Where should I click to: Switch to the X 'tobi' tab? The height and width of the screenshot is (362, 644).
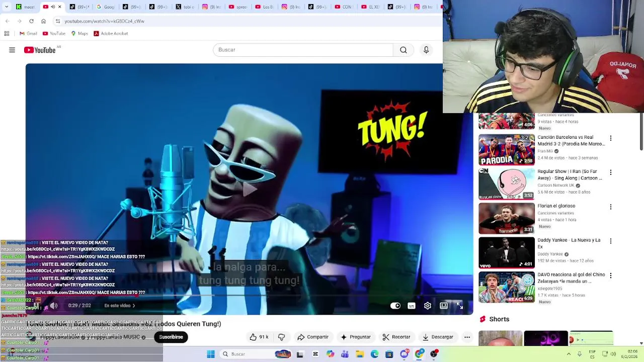pos(185,7)
